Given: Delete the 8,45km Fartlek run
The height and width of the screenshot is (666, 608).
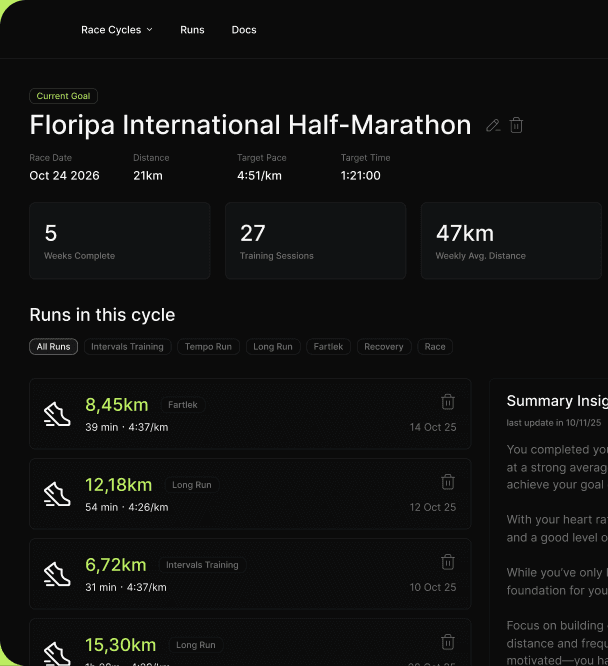Looking at the screenshot, I should 448,402.
